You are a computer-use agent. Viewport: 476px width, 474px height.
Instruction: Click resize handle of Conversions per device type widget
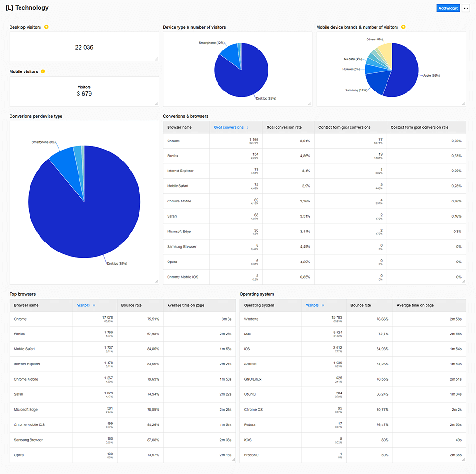pyautogui.click(x=156, y=282)
